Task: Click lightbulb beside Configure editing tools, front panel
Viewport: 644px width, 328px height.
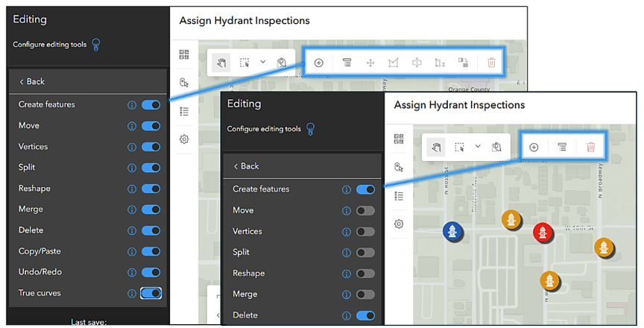Action: coord(311,129)
